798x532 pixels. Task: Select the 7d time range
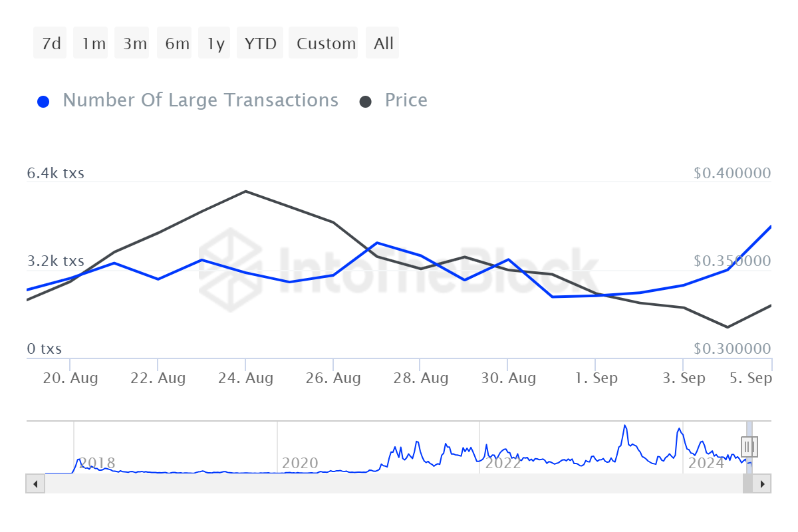click(x=51, y=44)
